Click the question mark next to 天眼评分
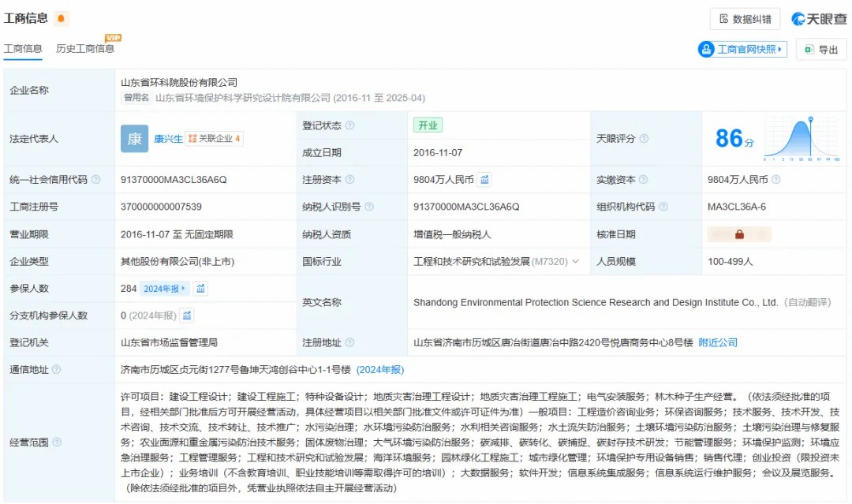 644,139
